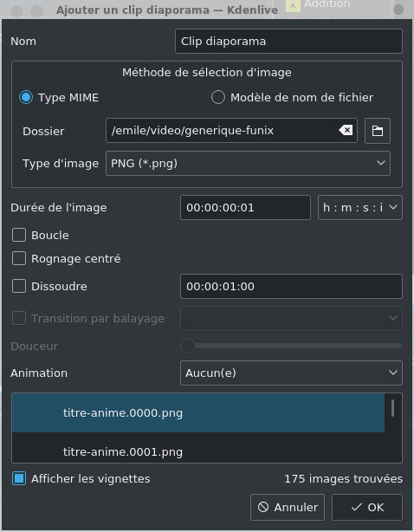This screenshot has height=532, width=414.
Task: Select Modèle de nom de fichier option
Action: pyautogui.click(x=218, y=97)
